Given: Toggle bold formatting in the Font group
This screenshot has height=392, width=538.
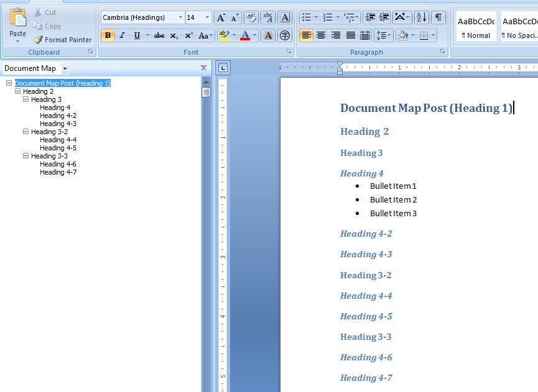Looking at the screenshot, I should tap(107, 35).
